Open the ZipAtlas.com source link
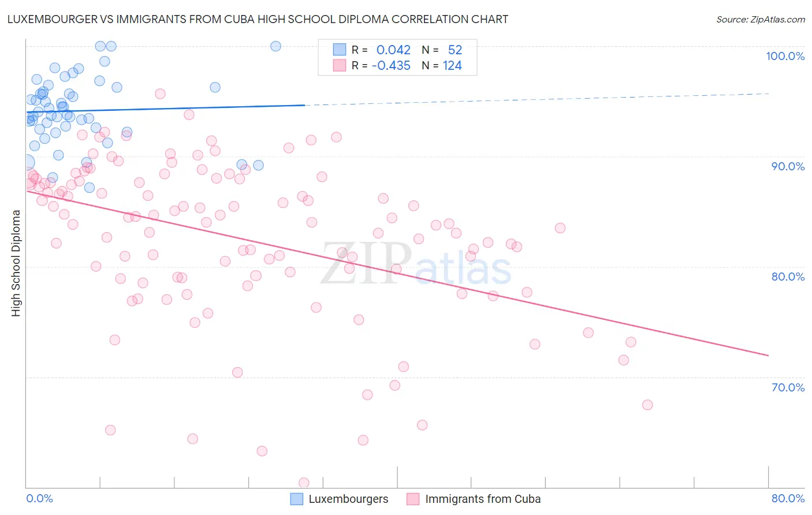This screenshot has width=812, height=515. tap(761, 19)
